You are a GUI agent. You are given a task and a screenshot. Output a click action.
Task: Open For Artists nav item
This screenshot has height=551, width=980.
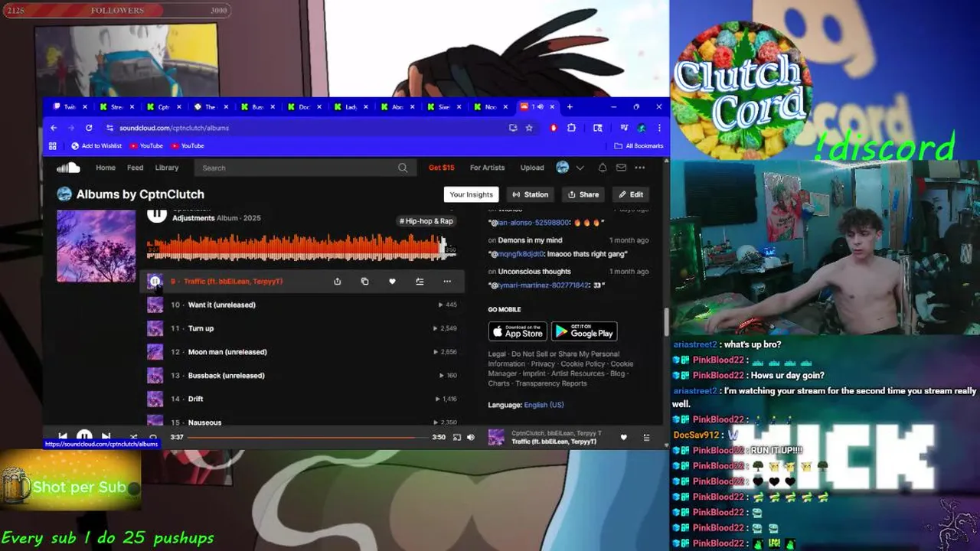(x=487, y=168)
